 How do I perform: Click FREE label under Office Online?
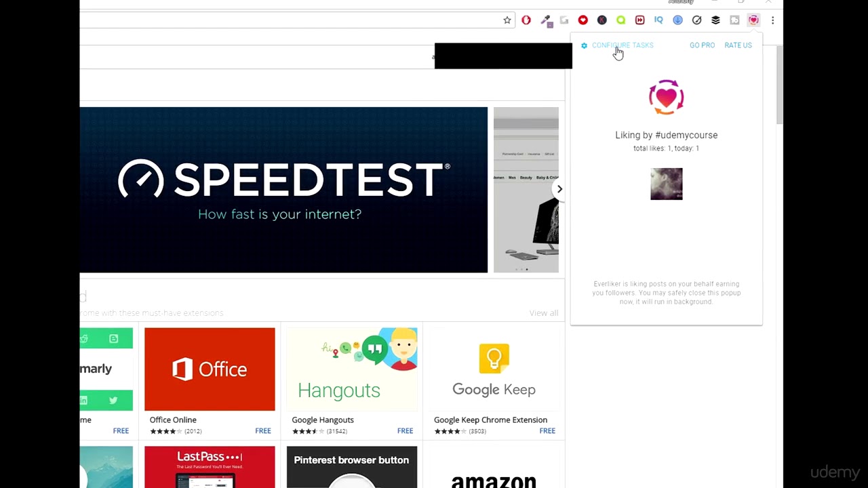(x=263, y=431)
